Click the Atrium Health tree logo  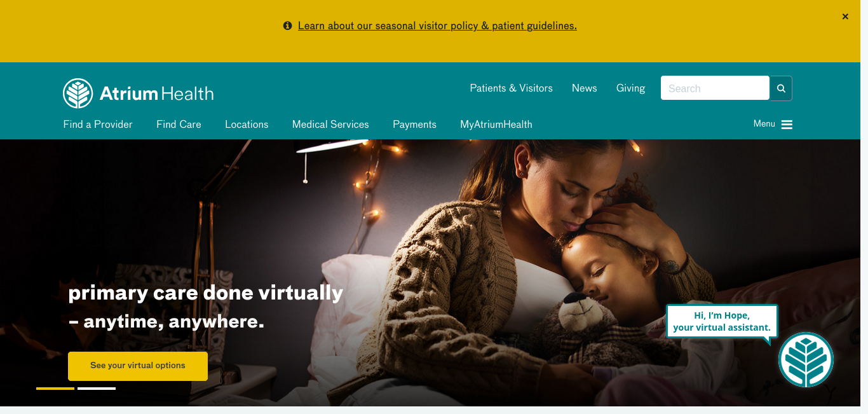coord(78,93)
